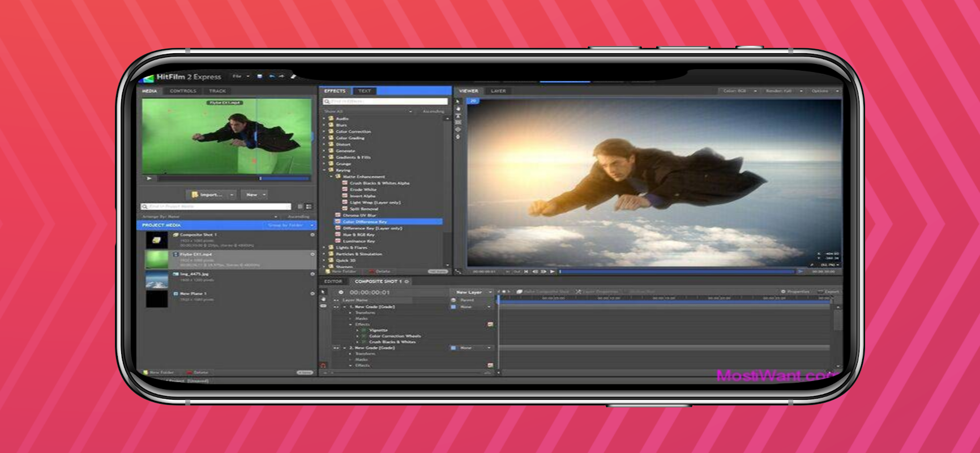Select the text tool in viewer toolbar
Viewport: 980px width, 453px height.
tap(458, 116)
